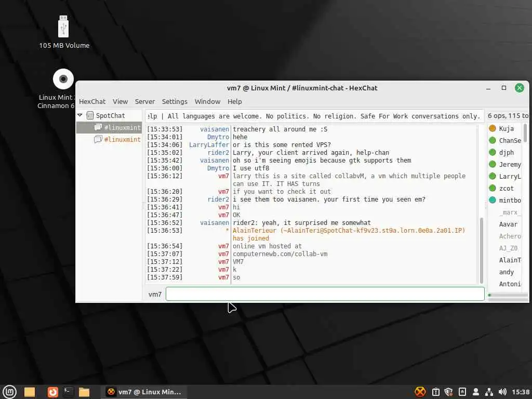Image resolution: width=532 pixels, height=399 pixels.
Task: Click the Linux Mint start menu button
Action: pos(9,392)
